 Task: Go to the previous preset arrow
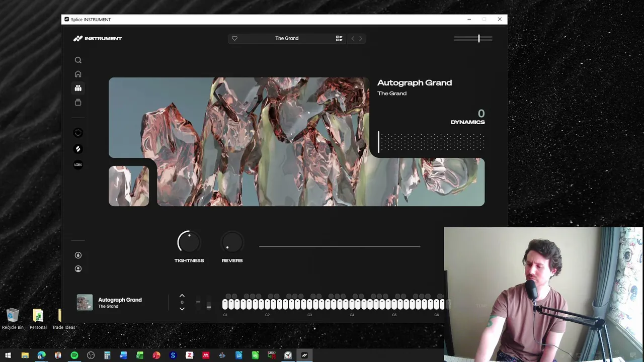pyautogui.click(x=353, y=38)
